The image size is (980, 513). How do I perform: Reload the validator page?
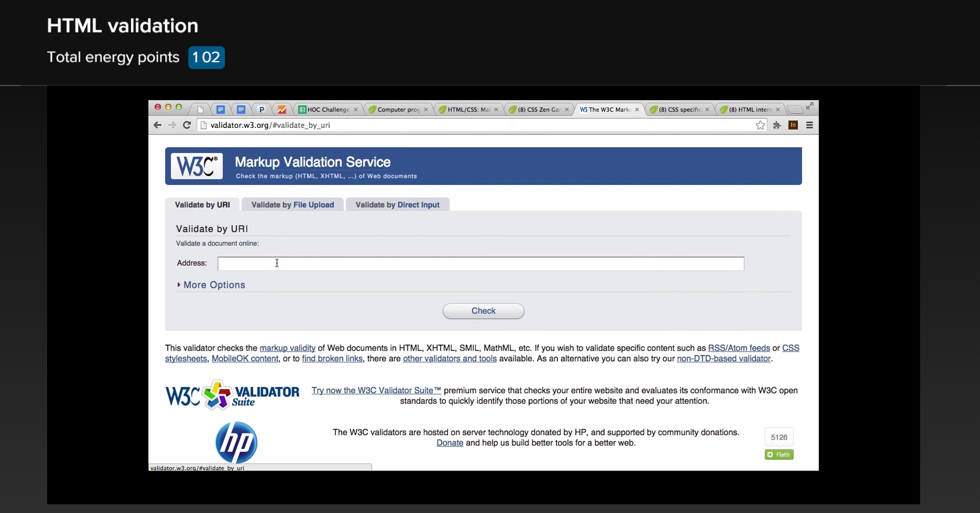pyautogui.click(x=187, y=125)
